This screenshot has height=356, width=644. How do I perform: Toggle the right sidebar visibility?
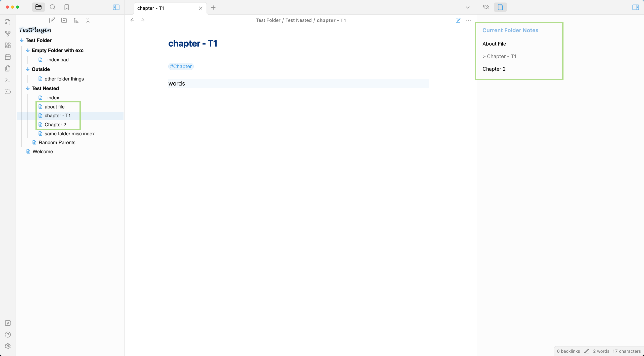click(x=636, y=7)
